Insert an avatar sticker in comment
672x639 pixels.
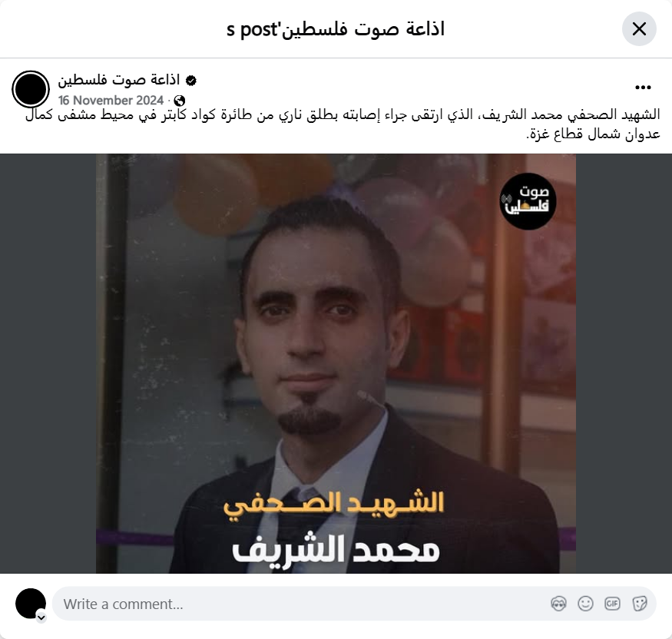pyautogui.click(x=558, y=604)
